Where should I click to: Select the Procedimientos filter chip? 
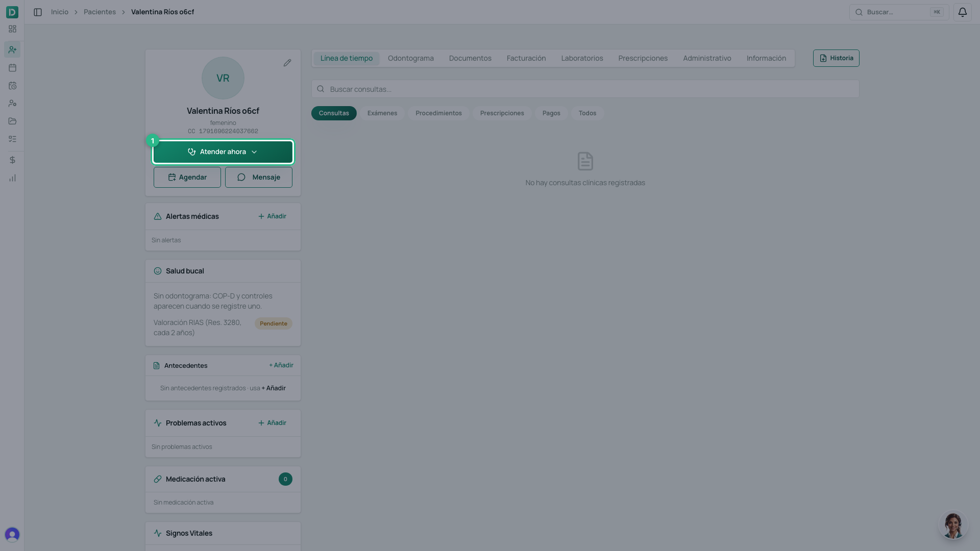pos(438,113)
